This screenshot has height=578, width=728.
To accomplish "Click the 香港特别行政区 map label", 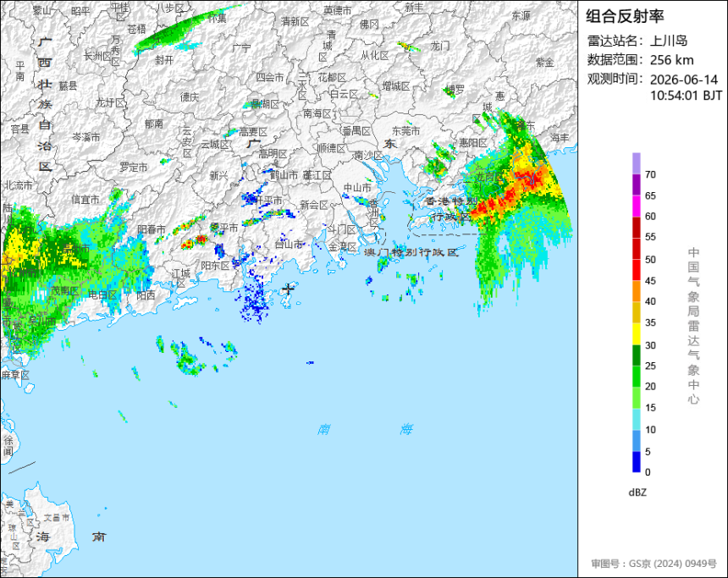I will coord(451,209).
